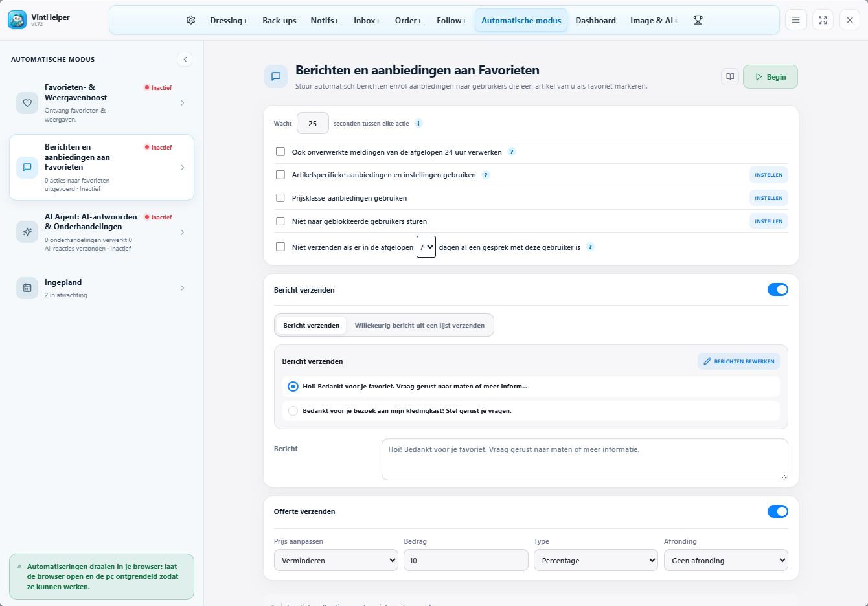Click the wait seconds field showing 25
This screenshot has height=606, width=868.
[x=313, y=123]
